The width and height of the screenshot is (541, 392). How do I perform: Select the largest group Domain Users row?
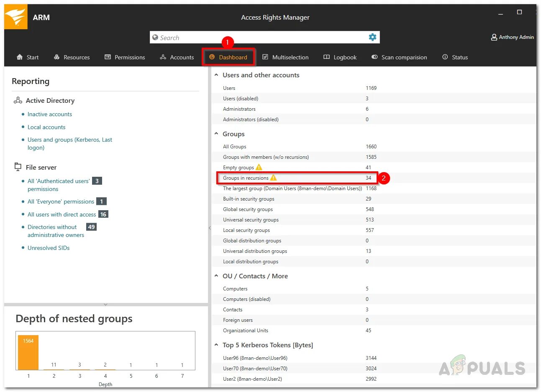click(374, 188)
